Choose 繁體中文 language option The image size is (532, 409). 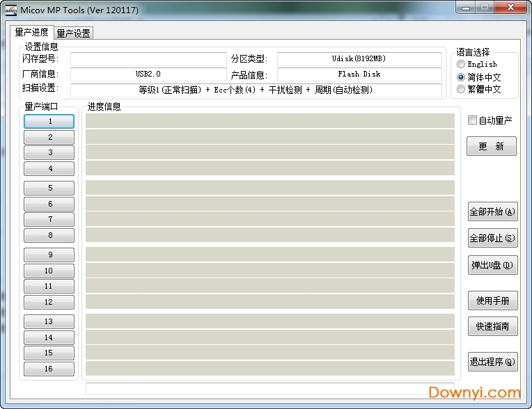pyautogui.click(x=460, y=89)
